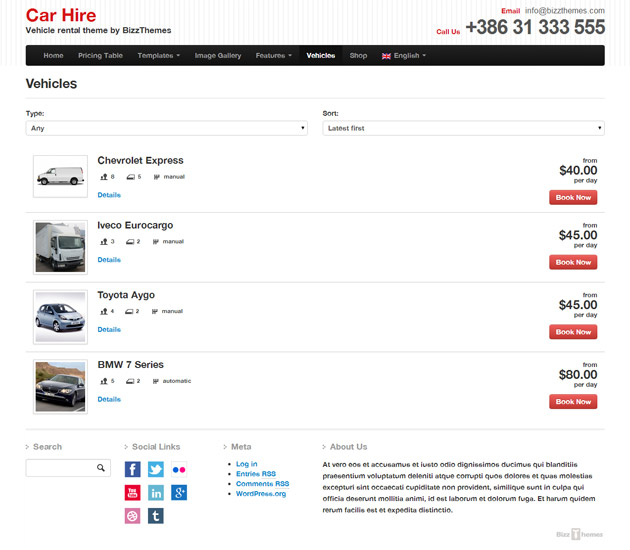Click the doors icon for Toyota Aygo
Screen dimensions: 630x550
tap(129, 311)
